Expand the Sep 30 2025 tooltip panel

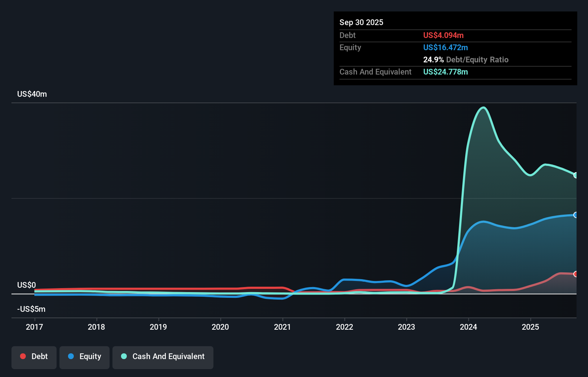point(361,22)
